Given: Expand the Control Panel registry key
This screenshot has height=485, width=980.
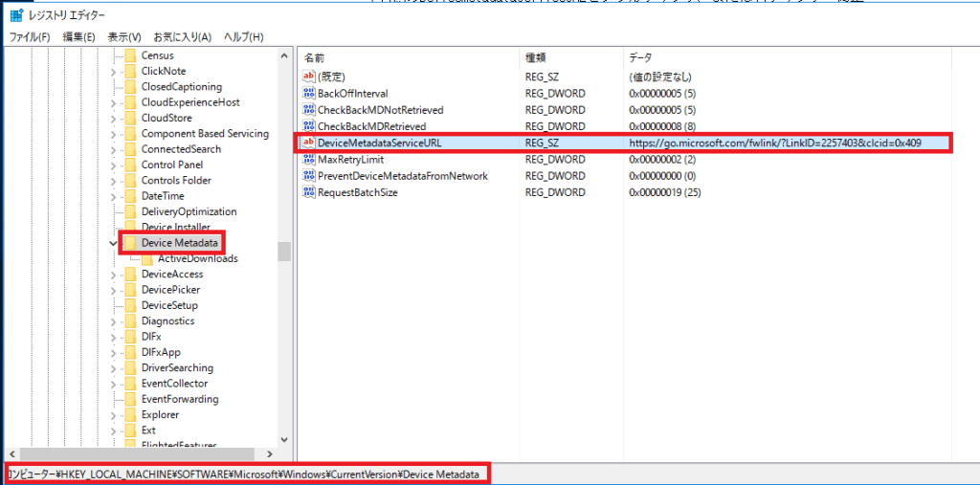Looking at the screenshot, I should [114, 165].
